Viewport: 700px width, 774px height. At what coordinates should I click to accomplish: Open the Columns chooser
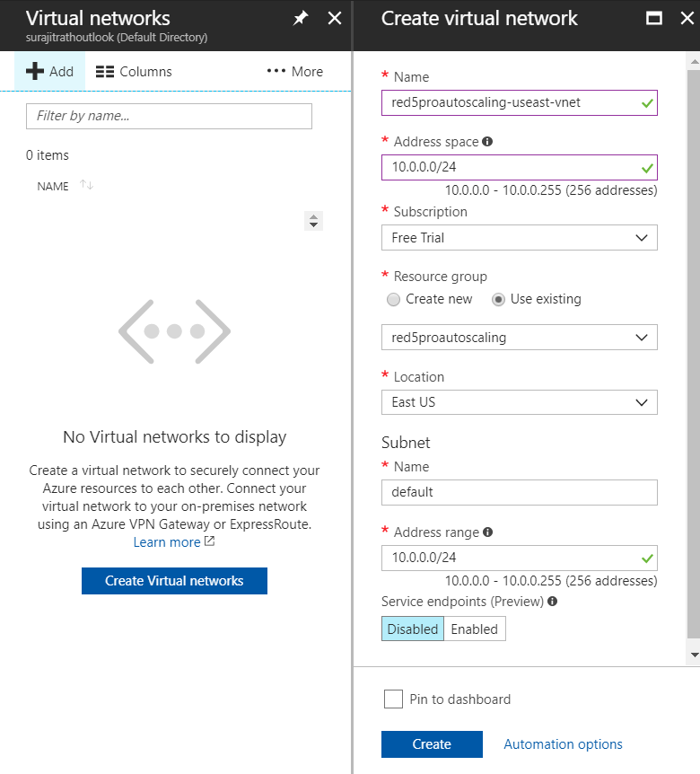click(134, 72)
